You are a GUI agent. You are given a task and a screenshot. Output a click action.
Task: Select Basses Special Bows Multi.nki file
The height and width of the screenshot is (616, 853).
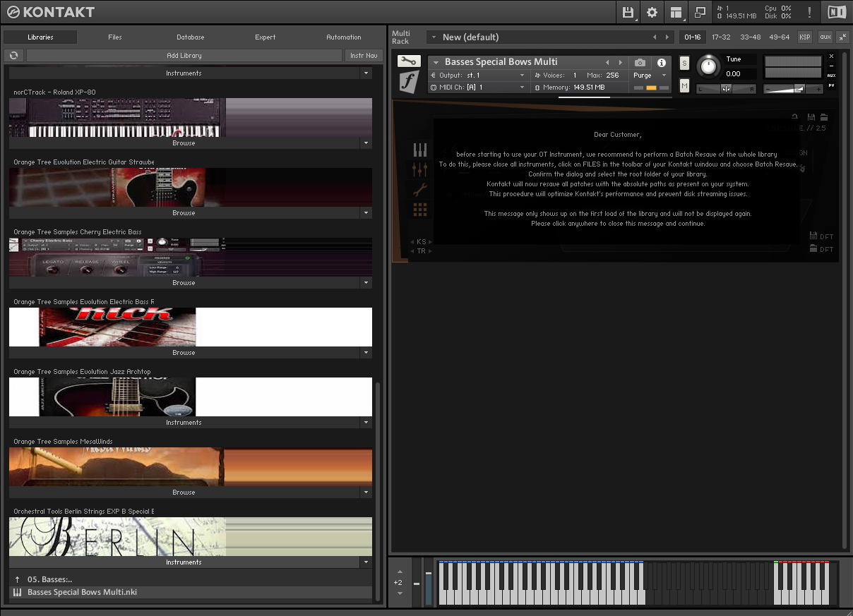191,592
